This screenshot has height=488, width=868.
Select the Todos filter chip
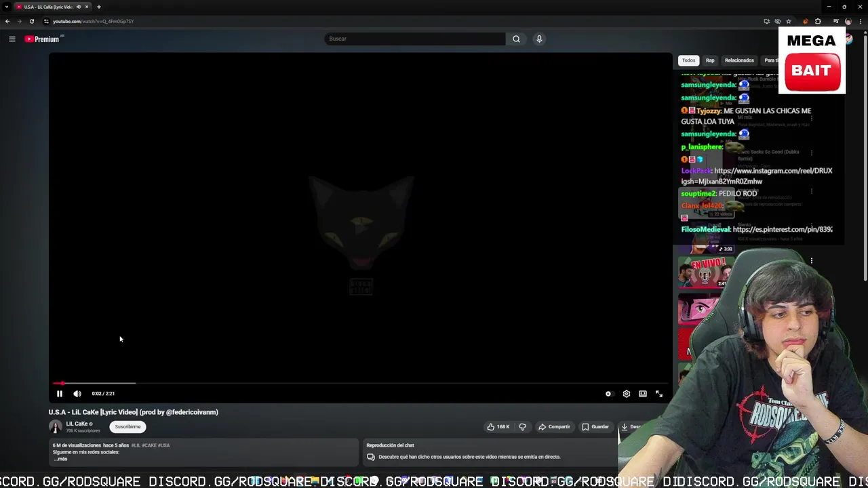point(689,60)
